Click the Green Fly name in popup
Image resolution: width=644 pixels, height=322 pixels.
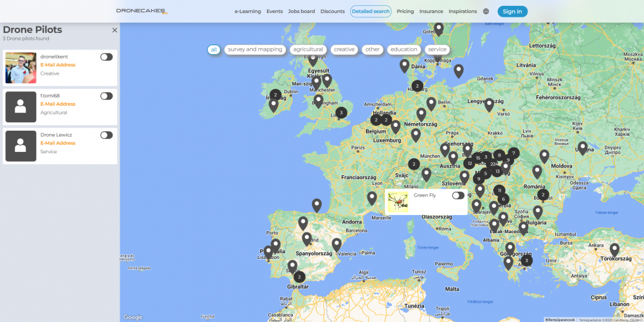(425, 195)
